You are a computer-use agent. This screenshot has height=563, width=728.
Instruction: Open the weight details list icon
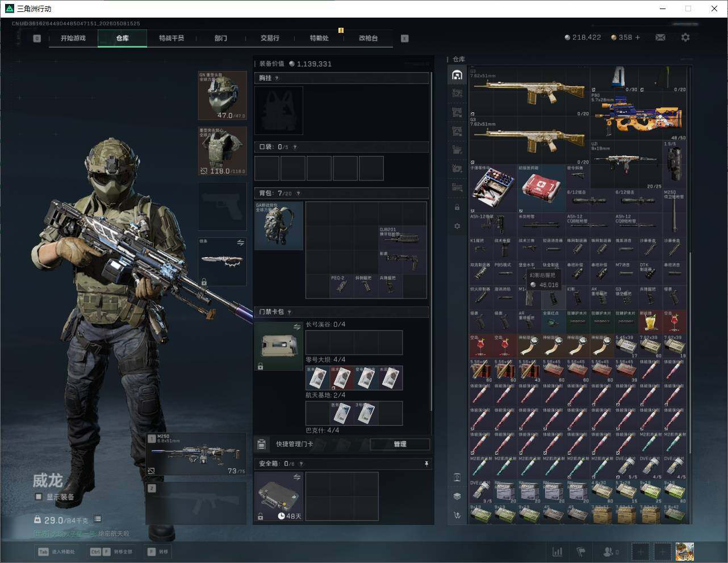98,519
